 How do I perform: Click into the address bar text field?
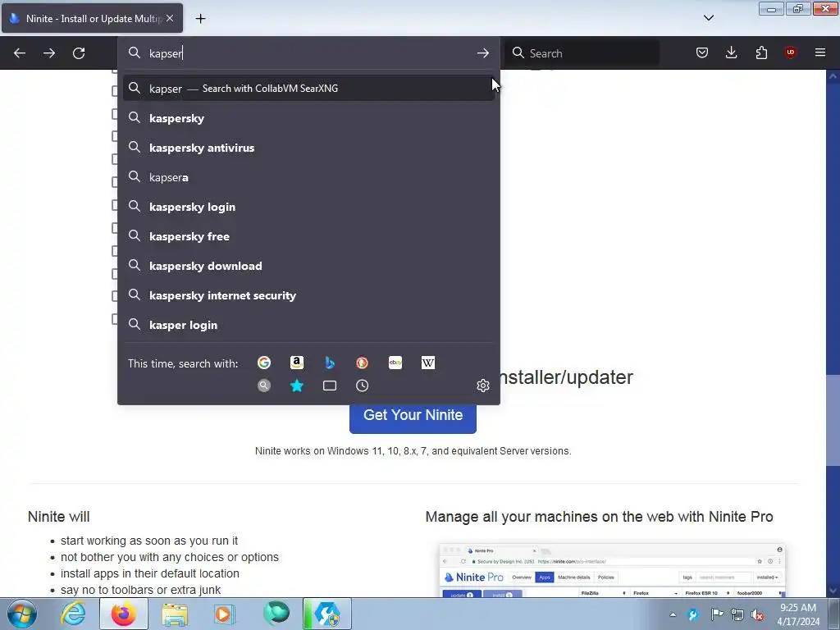pyautogui.click(x=308, y=53)
